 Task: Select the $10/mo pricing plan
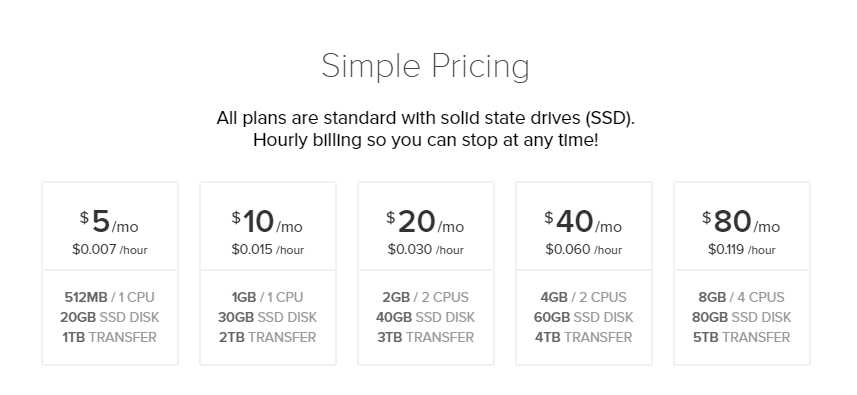coord(268,273)
